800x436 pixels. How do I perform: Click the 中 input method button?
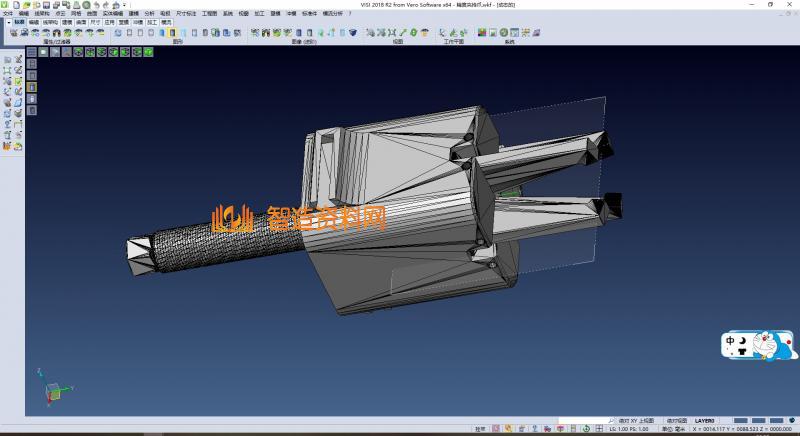(731, 341)
